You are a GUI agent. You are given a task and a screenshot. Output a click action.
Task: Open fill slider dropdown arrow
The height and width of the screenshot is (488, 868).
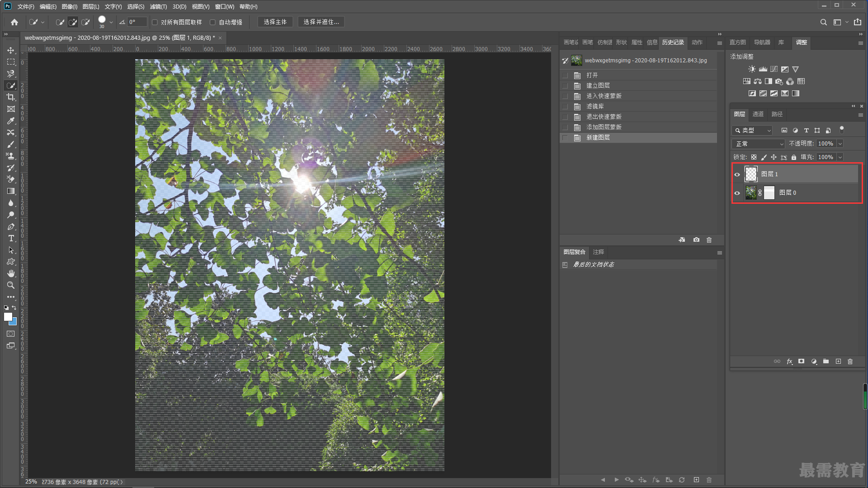click(840, 157)
